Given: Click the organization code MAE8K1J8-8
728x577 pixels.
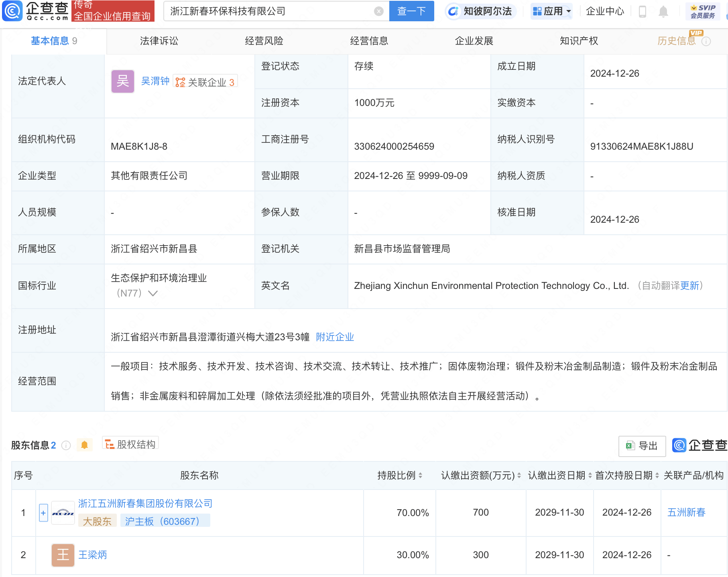Looking at the screenshot, I should tap(139, 146).
